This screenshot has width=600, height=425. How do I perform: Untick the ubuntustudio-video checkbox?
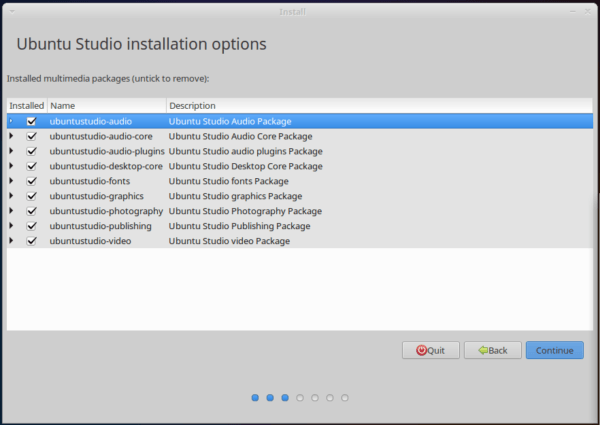click(31, 241)
